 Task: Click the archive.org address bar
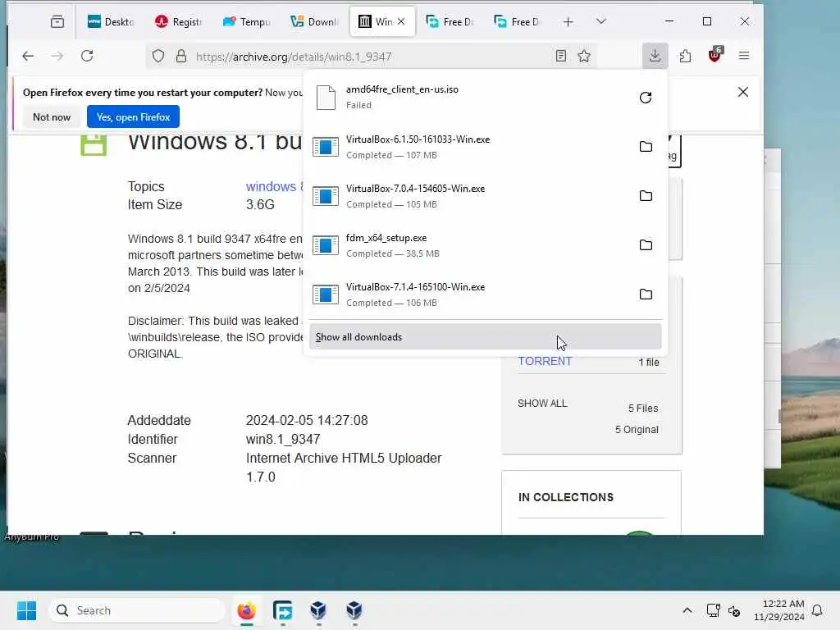[370, 57]
